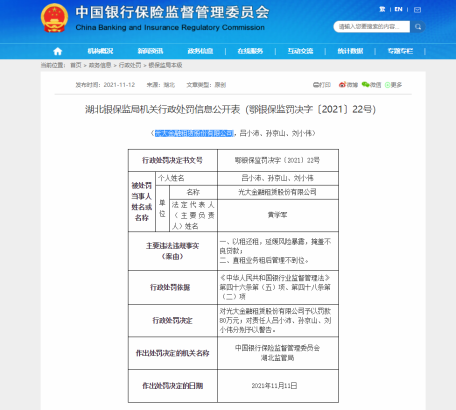456x410 pixels.
Task: Click 法定代表人姓名 label cell
Action: tap(193, 215)
